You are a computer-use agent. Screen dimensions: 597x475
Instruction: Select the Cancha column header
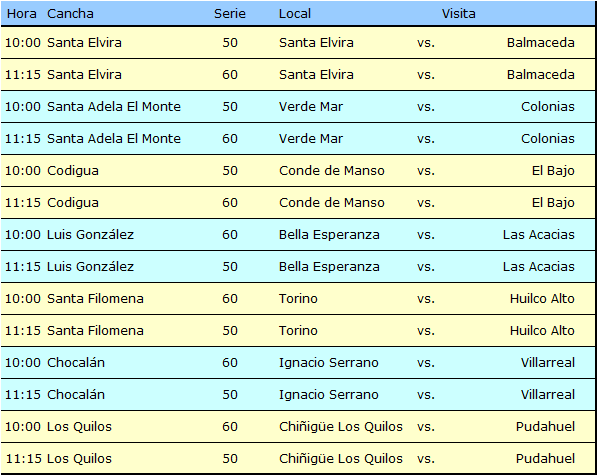[70, 14]
